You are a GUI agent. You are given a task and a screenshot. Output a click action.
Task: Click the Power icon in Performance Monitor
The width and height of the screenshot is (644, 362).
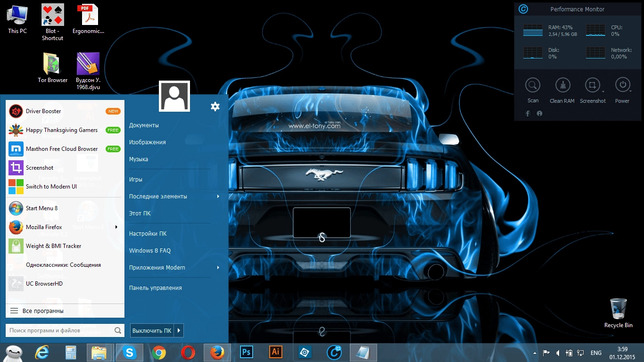(622, 85)
